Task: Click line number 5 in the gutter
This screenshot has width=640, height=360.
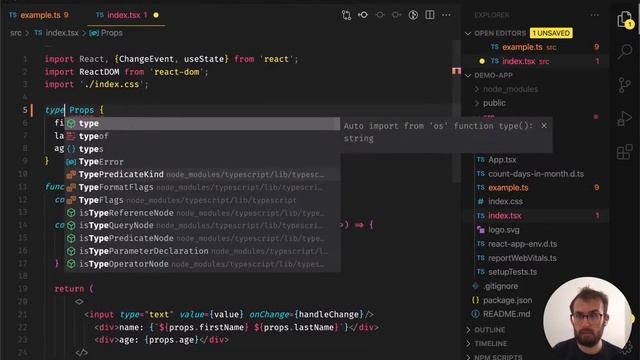Action: pos(25,110)
